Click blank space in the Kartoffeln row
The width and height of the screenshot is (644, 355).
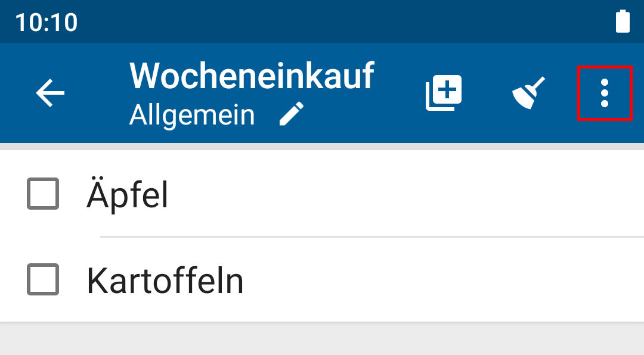(x=444, y=279)
